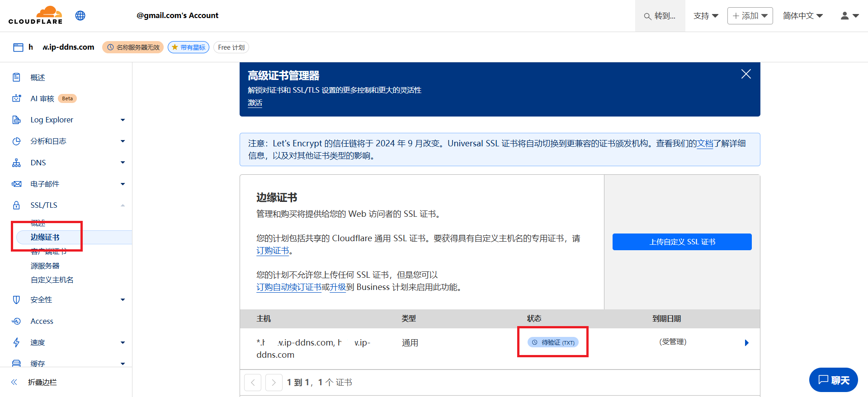Select 源服务器 in SSL/TLS submenu
This screenshot has height=397, width=868.
[45, 266]
